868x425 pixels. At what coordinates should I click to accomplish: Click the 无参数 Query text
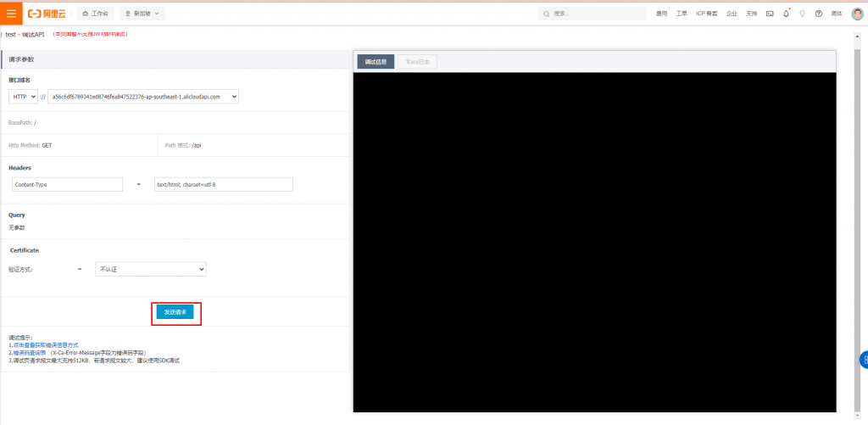coord(17,227)
